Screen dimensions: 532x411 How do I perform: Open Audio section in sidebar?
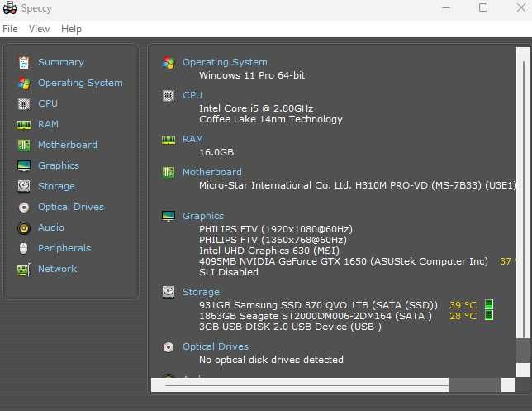[51, 227]
